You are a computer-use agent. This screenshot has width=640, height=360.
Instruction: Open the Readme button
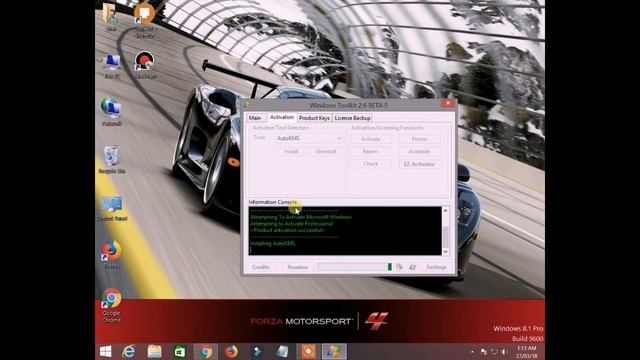tap(298, 267)
